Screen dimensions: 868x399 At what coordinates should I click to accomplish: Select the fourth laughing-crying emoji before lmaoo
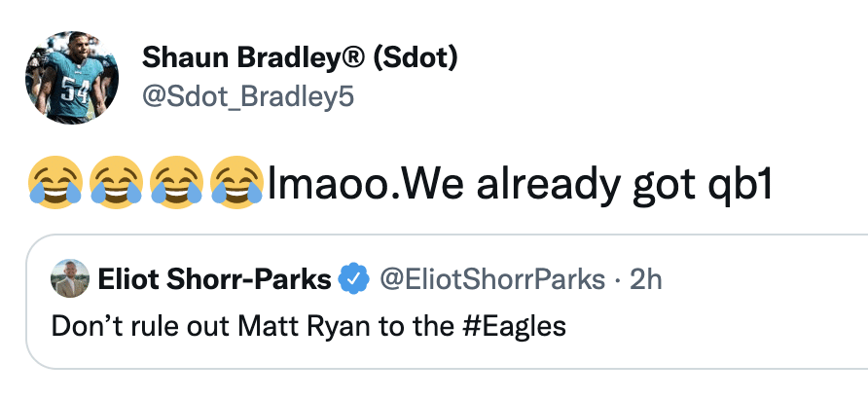(x=236, y=183)
